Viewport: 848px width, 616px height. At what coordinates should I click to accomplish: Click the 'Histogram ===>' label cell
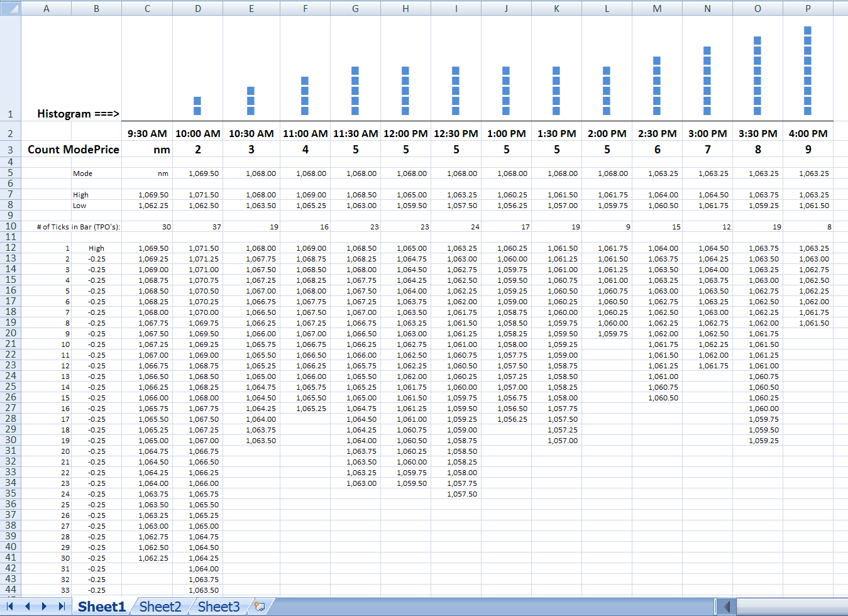(x=78, y=114)
